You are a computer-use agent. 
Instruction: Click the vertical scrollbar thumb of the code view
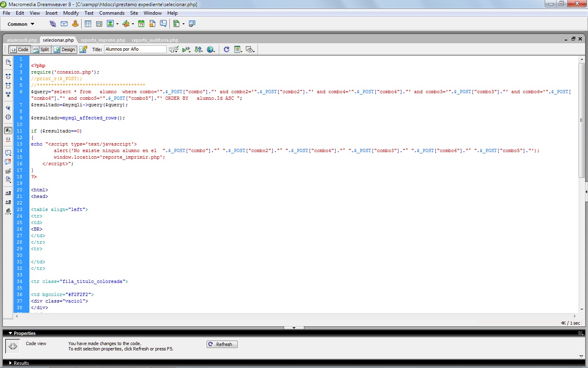point(582,120)
